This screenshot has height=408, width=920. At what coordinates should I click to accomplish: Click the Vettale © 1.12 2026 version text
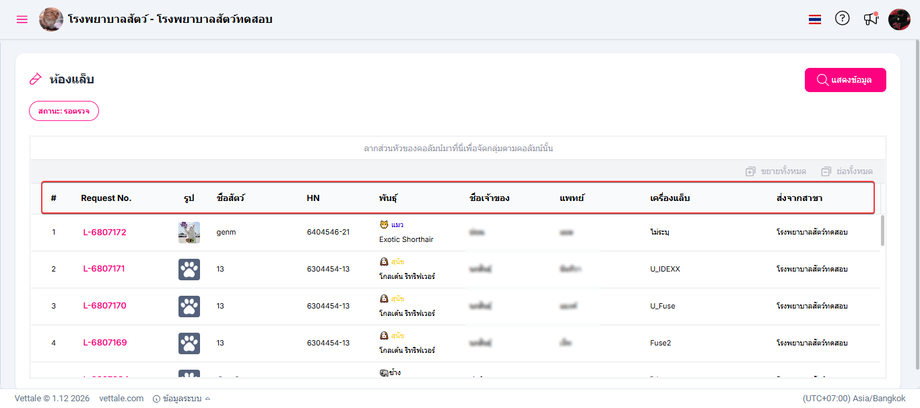pos(52,398)
